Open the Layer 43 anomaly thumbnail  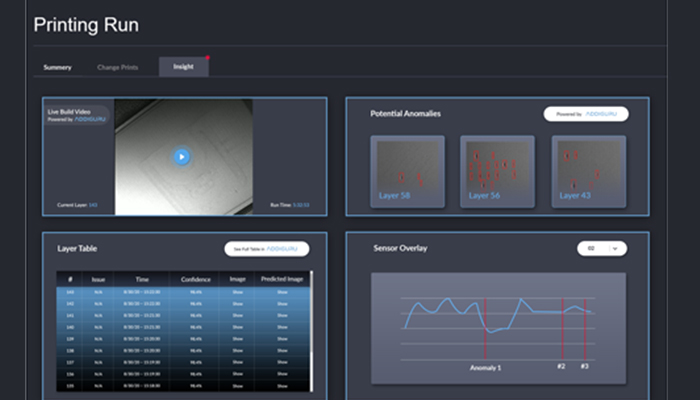[587, 171]
